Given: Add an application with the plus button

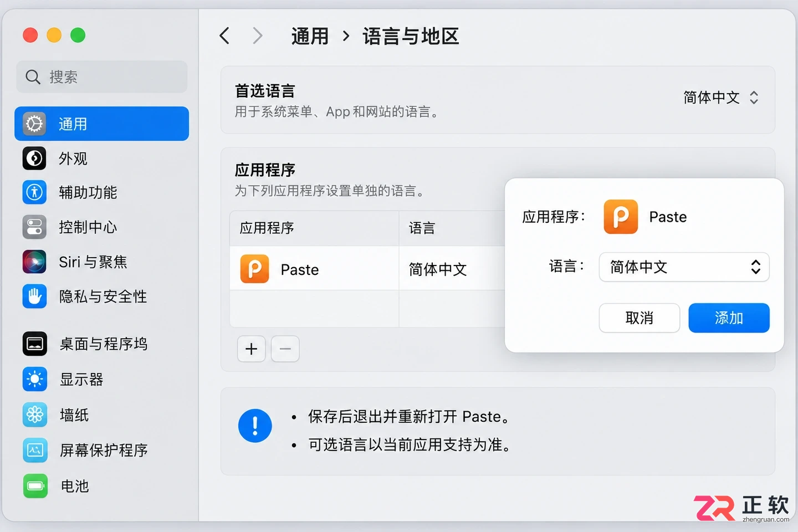Looking at the screenshot, I should [x=252, y=349].
